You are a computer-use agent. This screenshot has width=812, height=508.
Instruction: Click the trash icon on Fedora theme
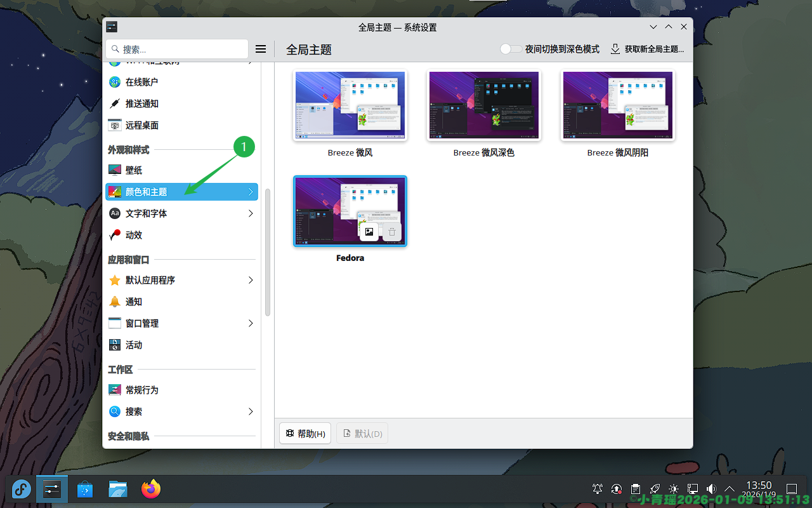tap(392, 232)
